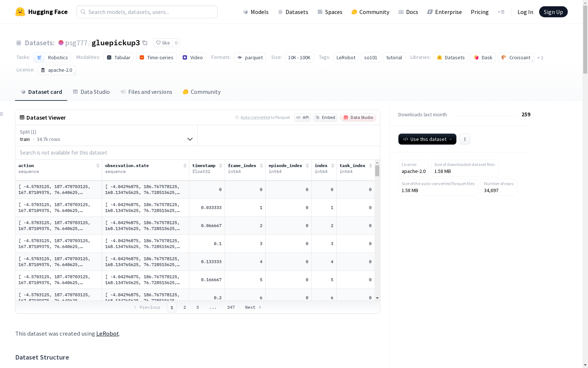Sort by observation.state column icon
The image size is (588, 368).
tap(185, 166)
